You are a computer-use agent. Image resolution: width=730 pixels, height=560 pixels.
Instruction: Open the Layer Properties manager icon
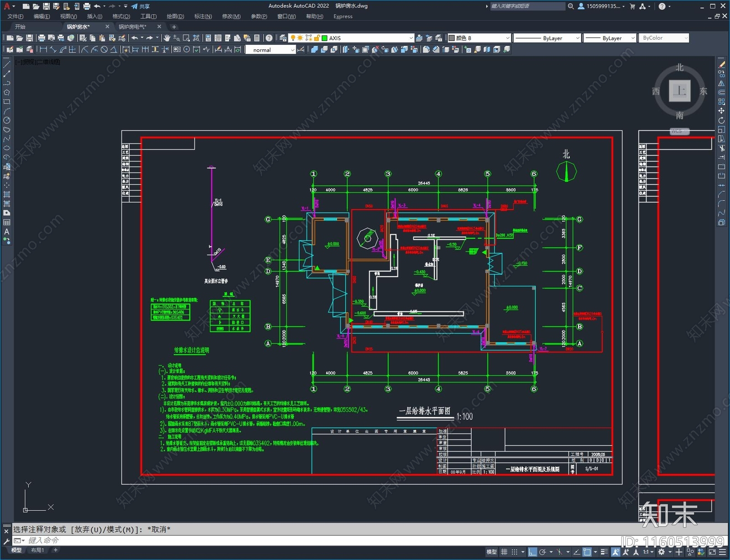click(283, 38)
